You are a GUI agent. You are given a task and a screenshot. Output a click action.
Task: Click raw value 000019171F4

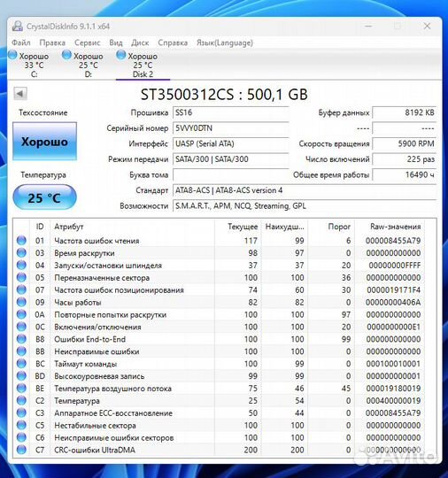pyautogui.click(x=393, y=289)
